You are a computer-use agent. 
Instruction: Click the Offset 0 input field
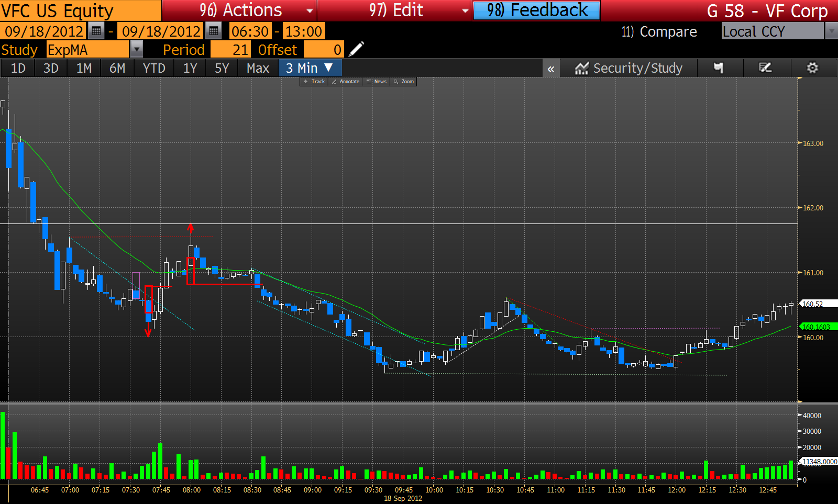[x=324, y=50]
